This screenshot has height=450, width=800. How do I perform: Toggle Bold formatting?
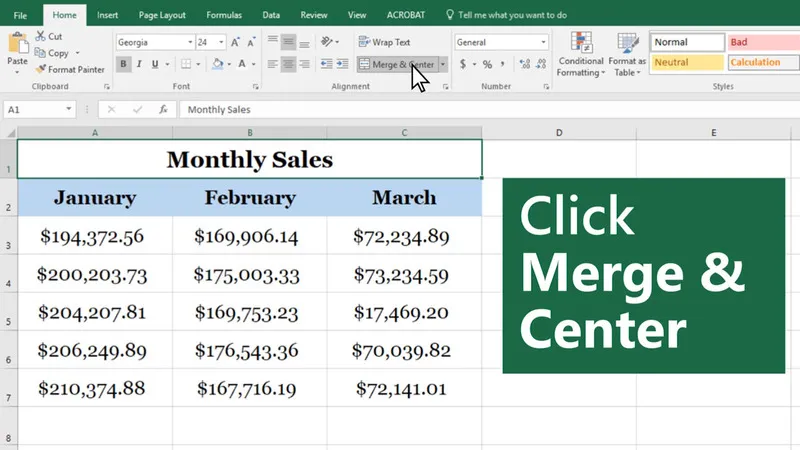(x=124, y=64)
